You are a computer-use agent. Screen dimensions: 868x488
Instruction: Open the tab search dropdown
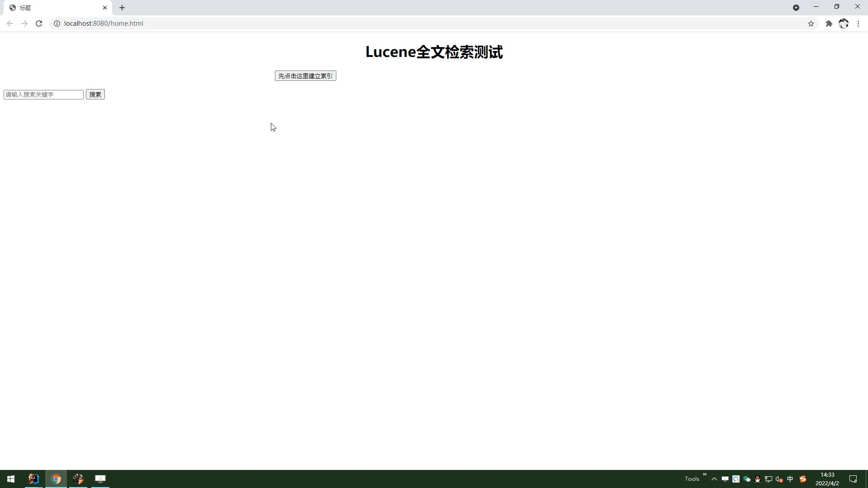pyautogui.click(x=796, y=8)
